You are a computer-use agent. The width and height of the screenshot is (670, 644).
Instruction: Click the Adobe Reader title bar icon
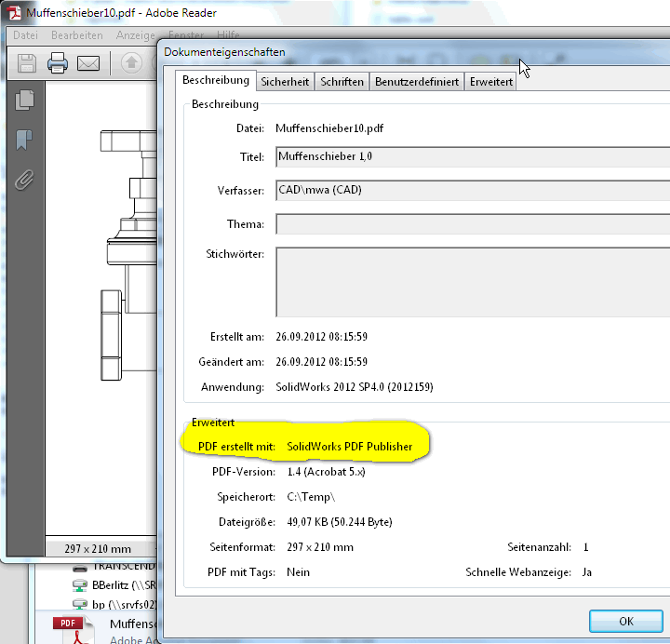pyautogui.click(x=14, y=12)
